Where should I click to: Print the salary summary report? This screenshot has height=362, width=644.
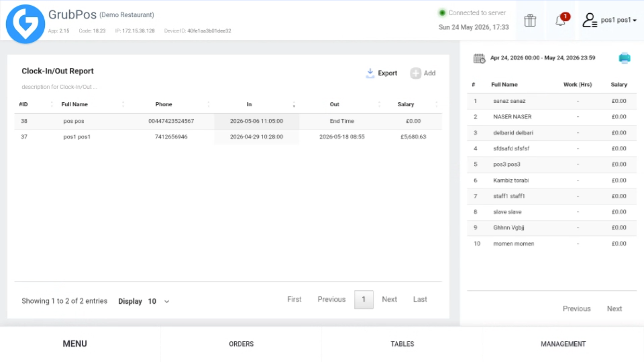625,58
